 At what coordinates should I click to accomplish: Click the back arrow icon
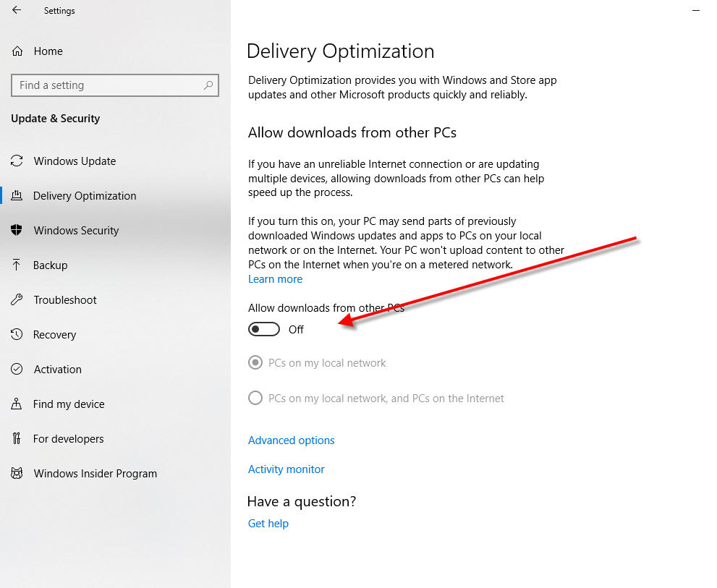pos(17,10)
